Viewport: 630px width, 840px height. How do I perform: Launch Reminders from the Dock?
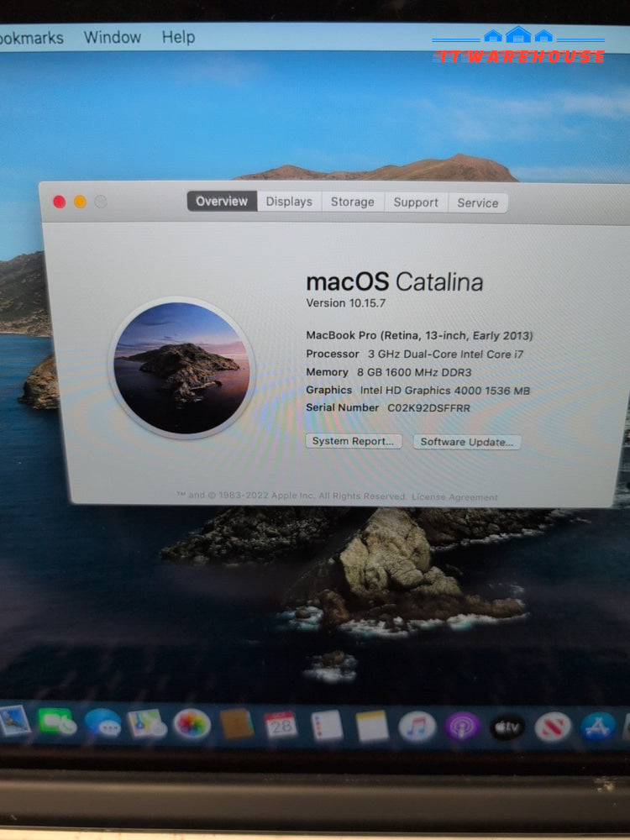pos(327,726)
